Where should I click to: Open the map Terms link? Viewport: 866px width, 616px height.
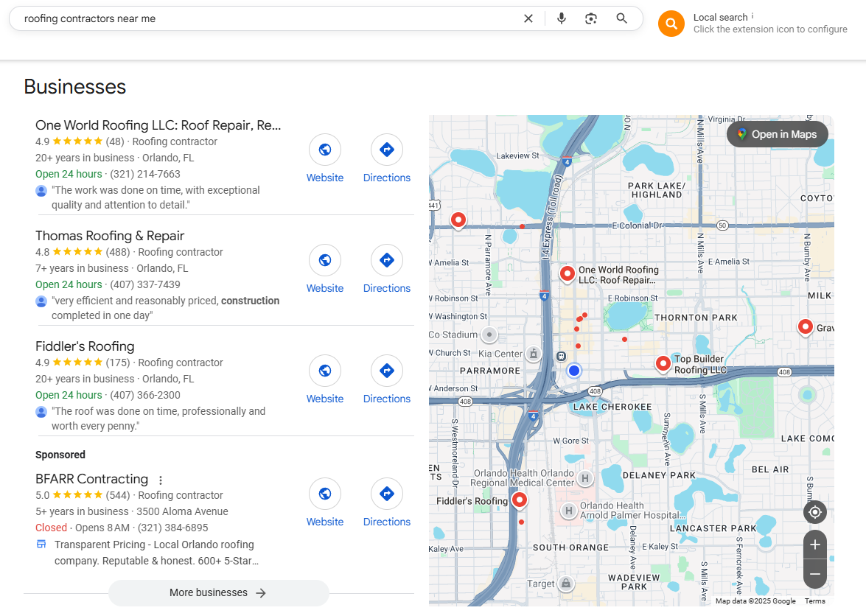click(x=814, y=601)
